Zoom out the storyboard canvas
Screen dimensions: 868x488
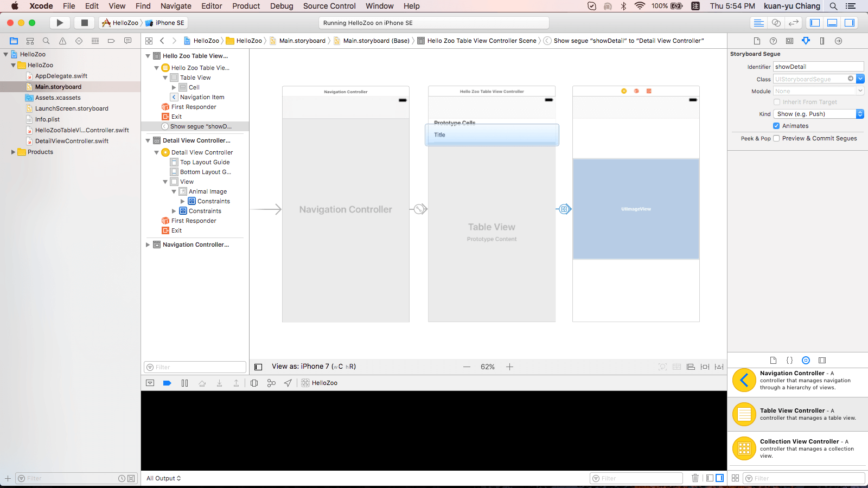(467, 367)
